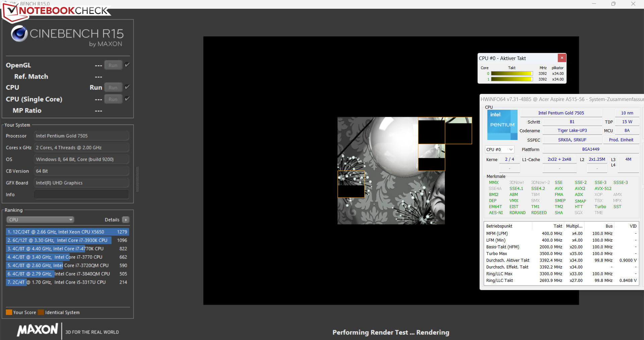Click the 15 W TDP value

(x=627, y=122)
